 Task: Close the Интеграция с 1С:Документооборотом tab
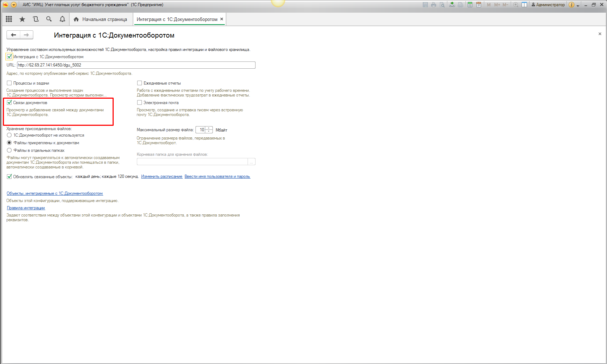(x=222, y=19)
